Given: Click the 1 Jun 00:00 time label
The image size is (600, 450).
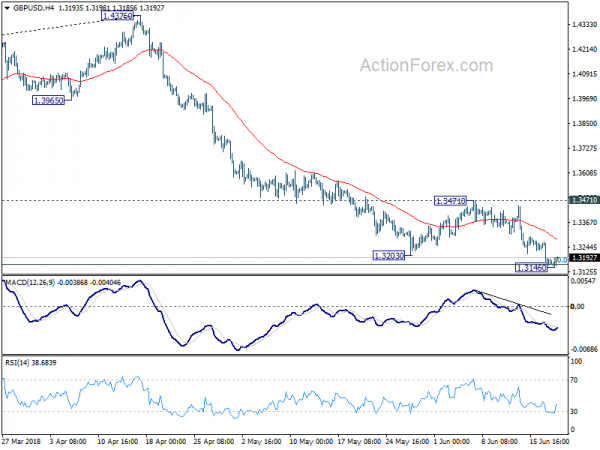Looking at the screenshot, I should (x=452, y=441).
